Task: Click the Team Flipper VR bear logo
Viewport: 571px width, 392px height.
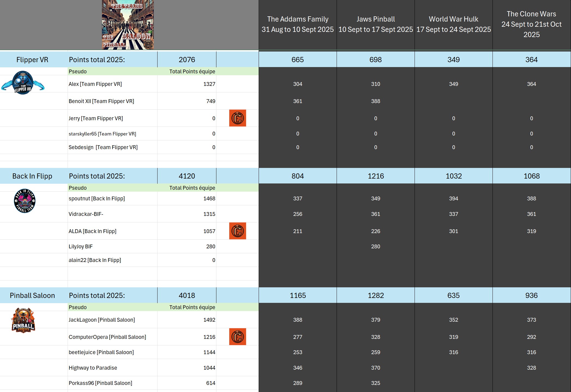Action: coord(23,83)
